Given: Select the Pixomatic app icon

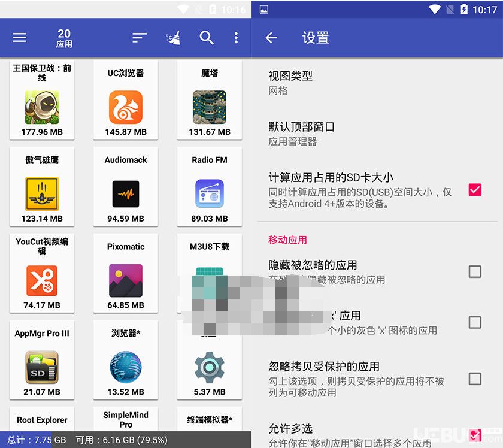Looking at the screenshot, I should tap(126, 280).
